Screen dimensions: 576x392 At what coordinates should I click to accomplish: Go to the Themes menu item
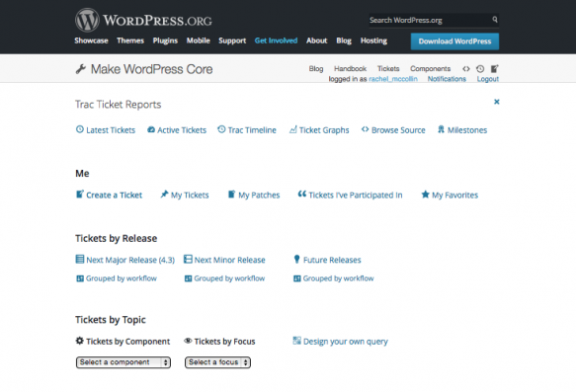point(130,40)
